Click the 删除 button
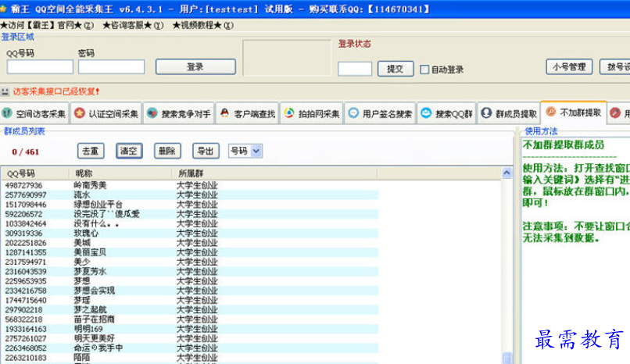The height and width of the screenshot is (364, 630). (167, 151)
